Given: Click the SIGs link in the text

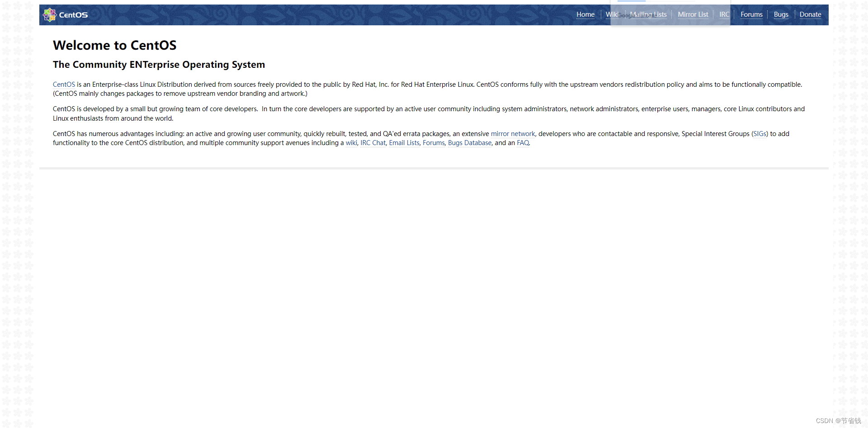Looking at the screenshot, I should (759, 134).
